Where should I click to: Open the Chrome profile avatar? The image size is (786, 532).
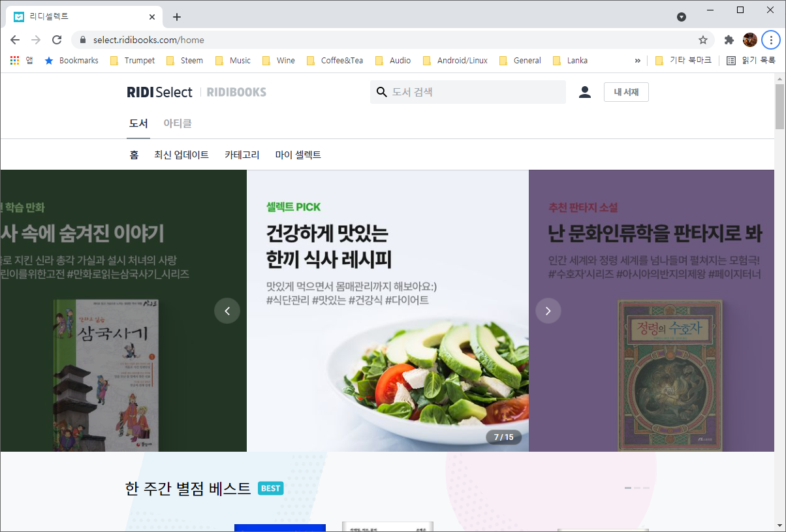coord(750,40)
